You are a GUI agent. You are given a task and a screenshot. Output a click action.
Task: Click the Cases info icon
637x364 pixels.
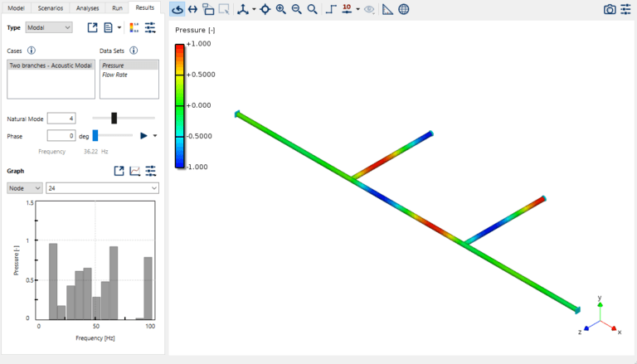point(32,51)
